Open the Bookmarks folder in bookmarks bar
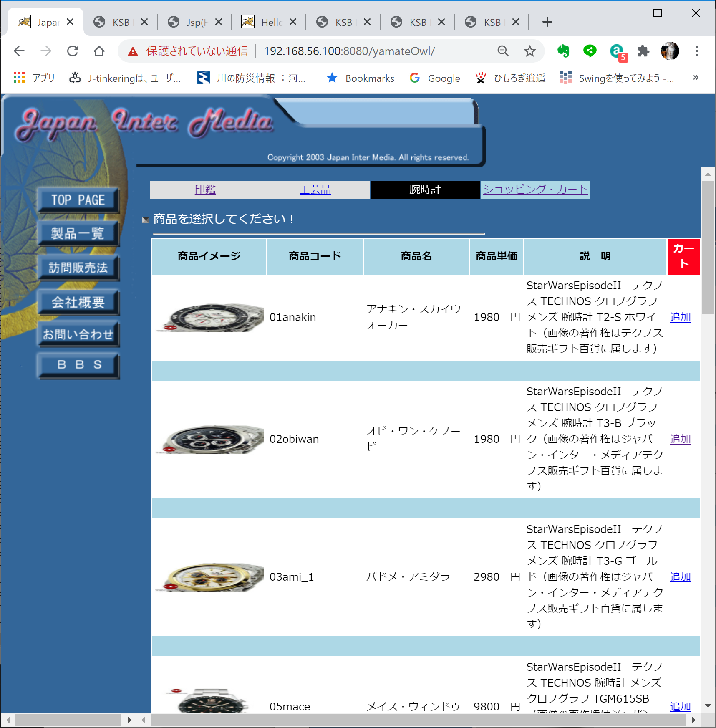 361,78
